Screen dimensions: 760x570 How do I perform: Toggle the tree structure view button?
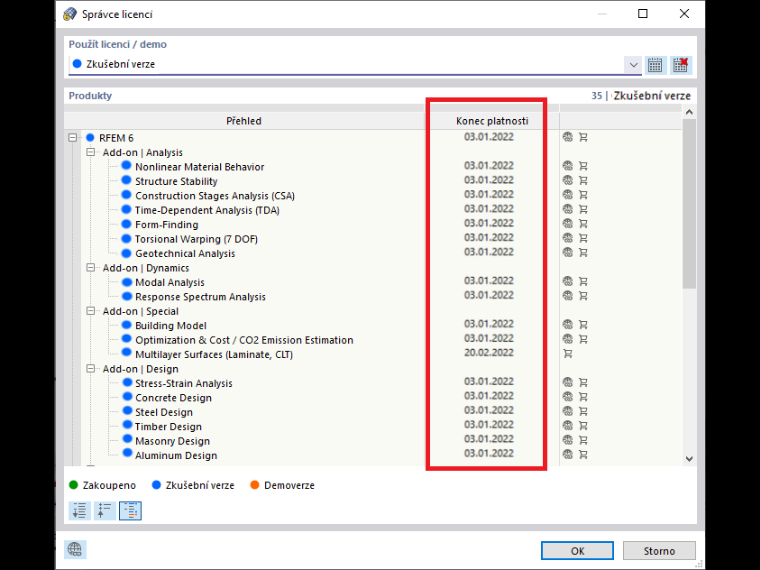130,511
